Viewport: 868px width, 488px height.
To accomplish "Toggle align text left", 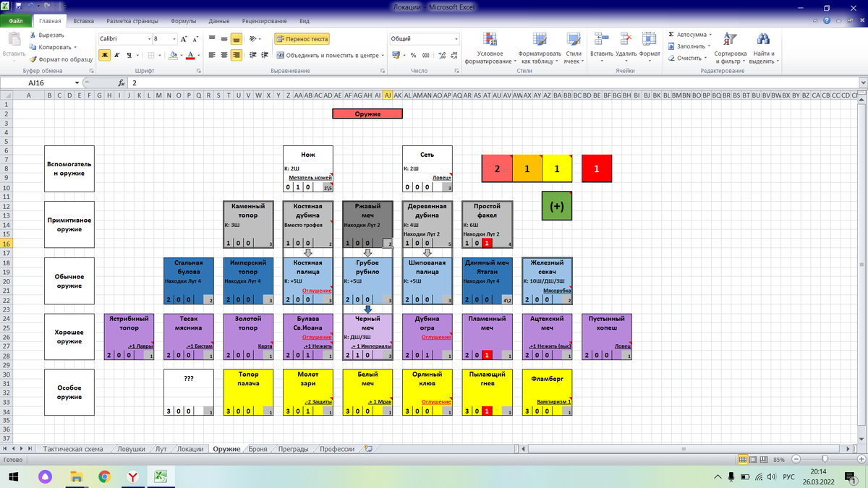I will (213, 55).
